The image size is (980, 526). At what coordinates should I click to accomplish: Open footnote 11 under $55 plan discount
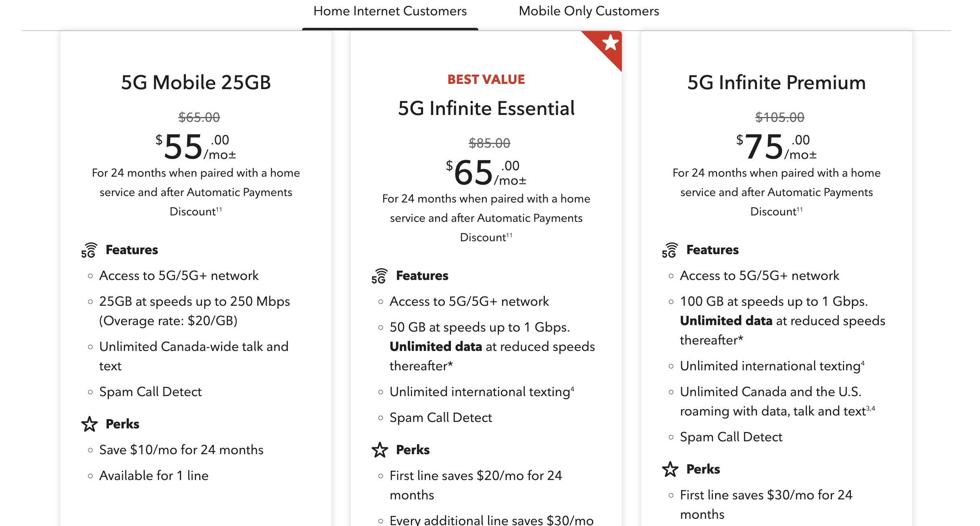point(219,209)
